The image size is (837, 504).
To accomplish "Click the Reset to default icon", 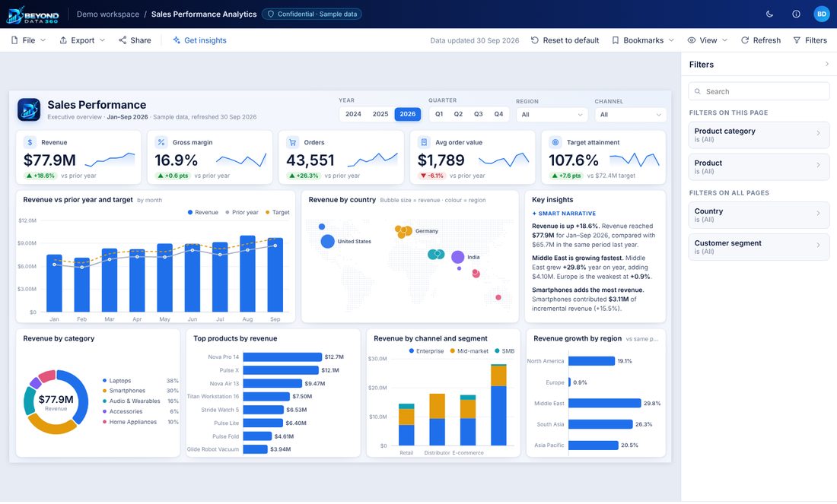I will point(534,40).
